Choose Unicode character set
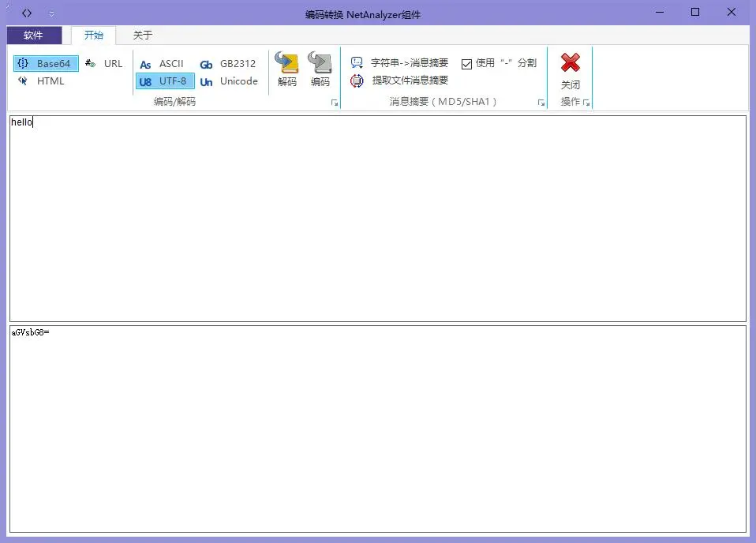Image resolution: width=756 pixels, height=543 pixels. 229,81
